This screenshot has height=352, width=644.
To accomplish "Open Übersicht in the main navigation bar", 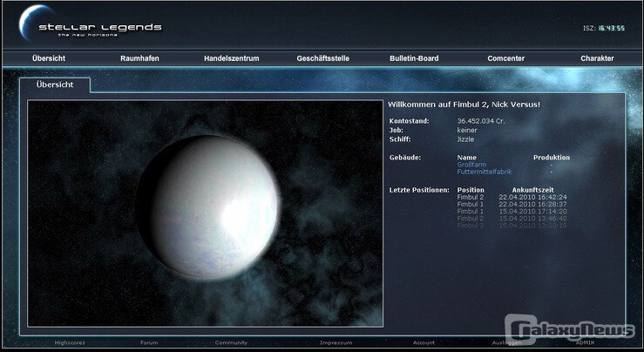I will (x=49, y=58).
